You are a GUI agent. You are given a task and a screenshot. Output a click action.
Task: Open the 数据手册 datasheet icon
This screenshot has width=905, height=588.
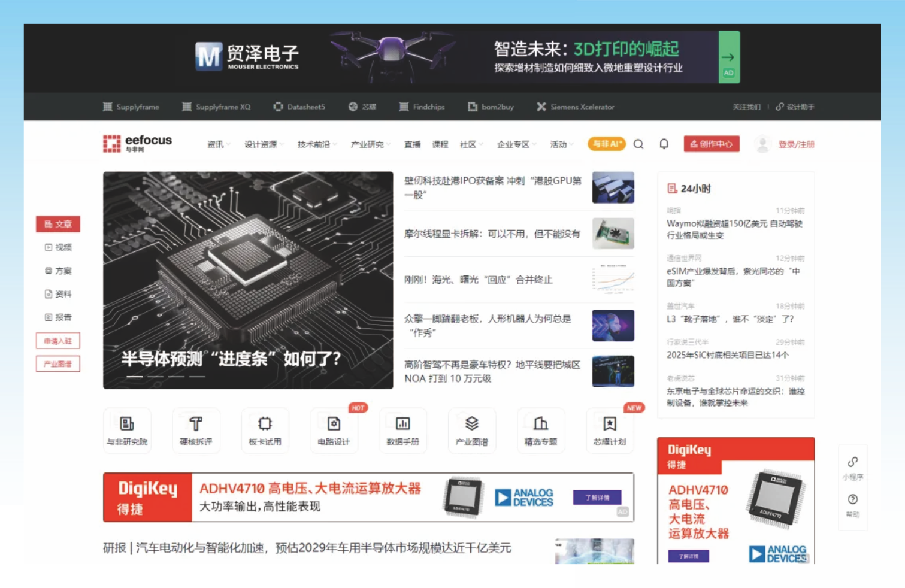tap(402, 425)
